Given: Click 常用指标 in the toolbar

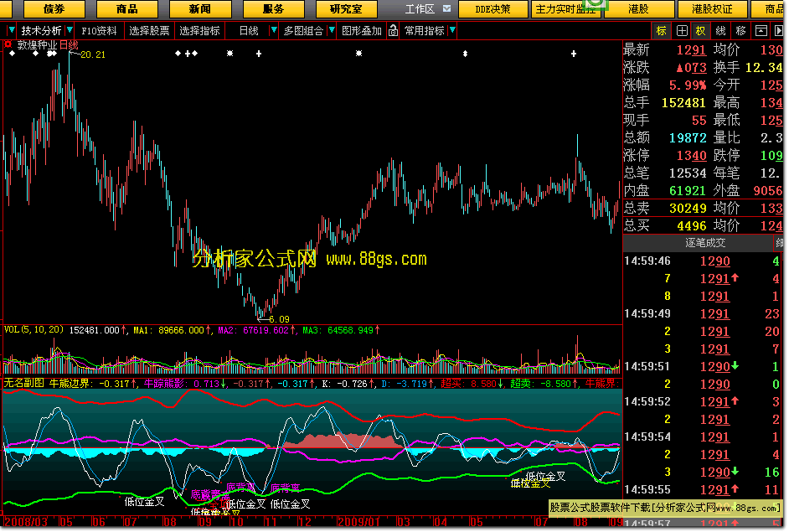Looking at the screenshot, I should [424, 31].
